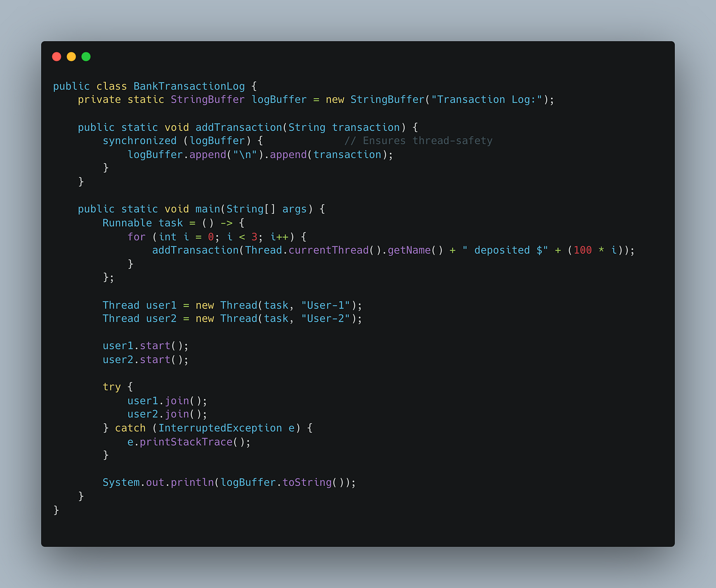Click the " deposited $" string literal
Image resolution: width=716 pixels, height=588 pixels.
point(505,250)
